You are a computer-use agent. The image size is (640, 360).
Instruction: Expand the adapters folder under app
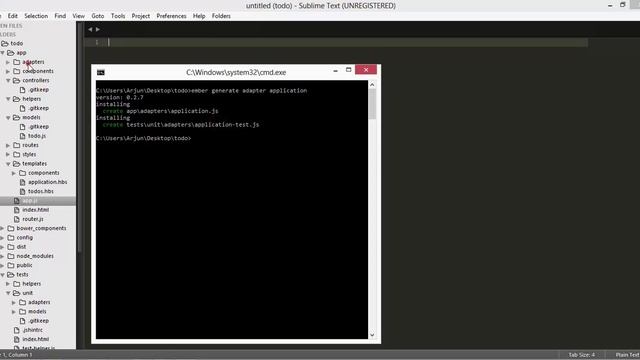click(8, 62)
